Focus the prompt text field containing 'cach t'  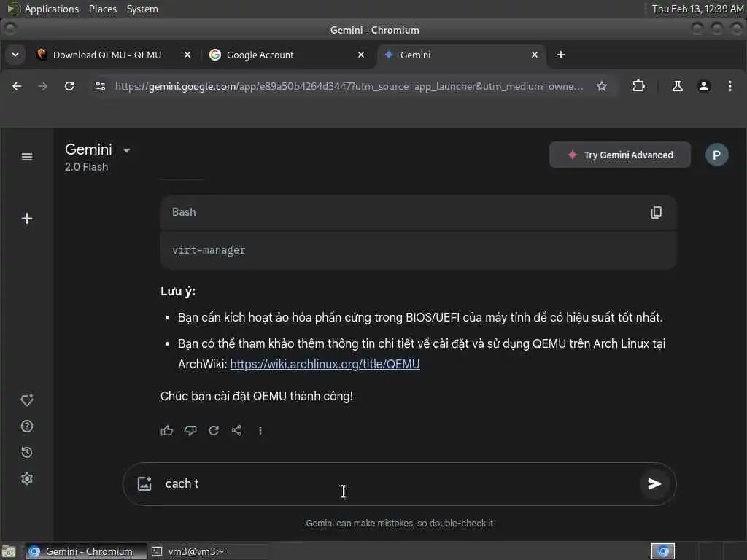398,484
